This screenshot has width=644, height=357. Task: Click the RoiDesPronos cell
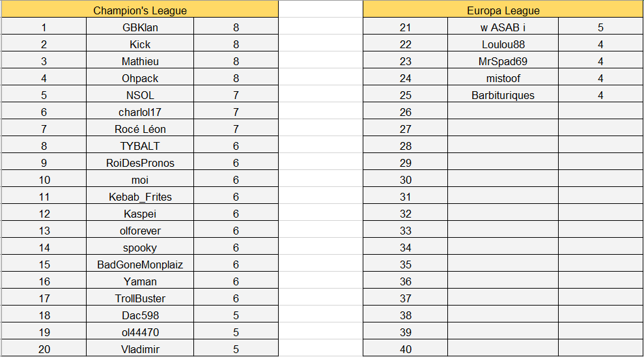[x=140, y=163]
